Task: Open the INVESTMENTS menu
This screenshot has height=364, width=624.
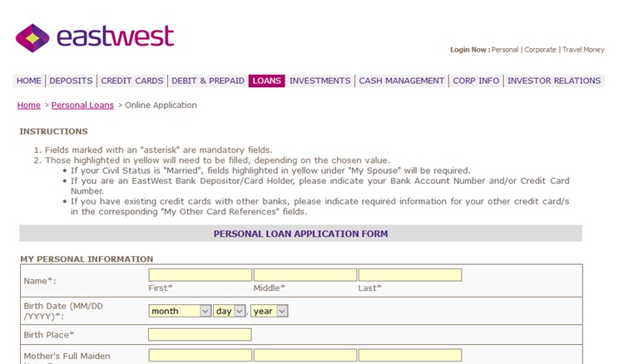Action: pos(319,81)
